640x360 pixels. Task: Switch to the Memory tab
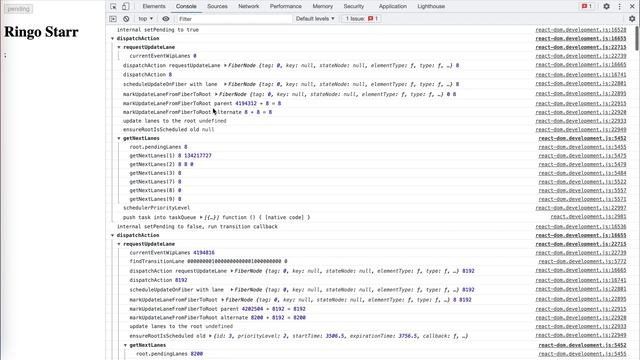click(x=322, y=7)
